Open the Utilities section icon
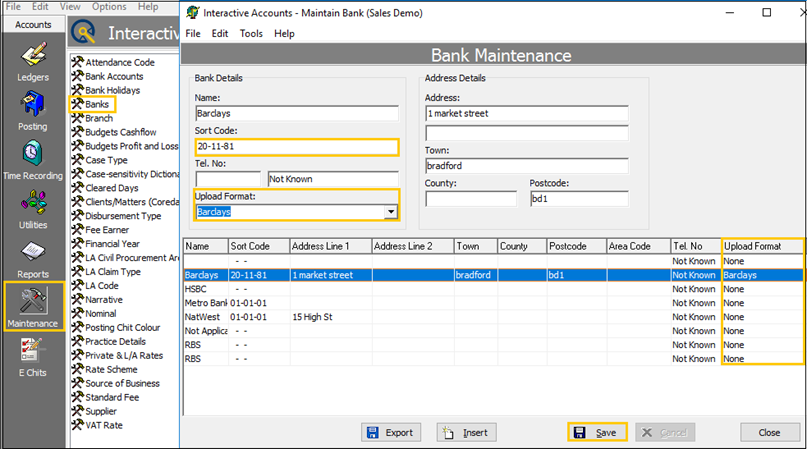807x449 pixels. 33,202
